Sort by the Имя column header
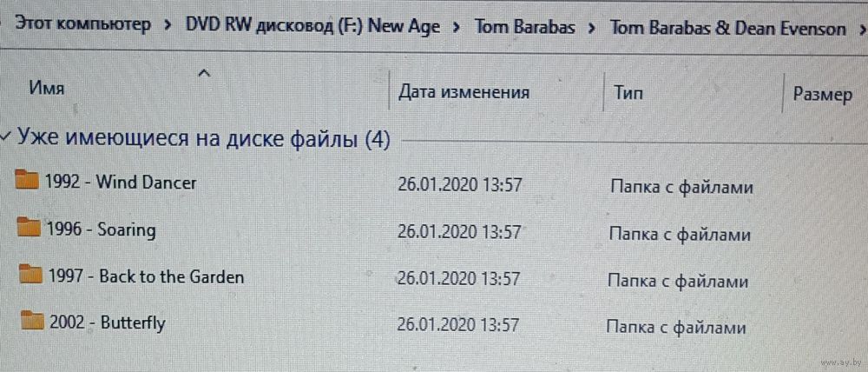The width and height of the screenshot is (868, 372). (x=47, y=88)
